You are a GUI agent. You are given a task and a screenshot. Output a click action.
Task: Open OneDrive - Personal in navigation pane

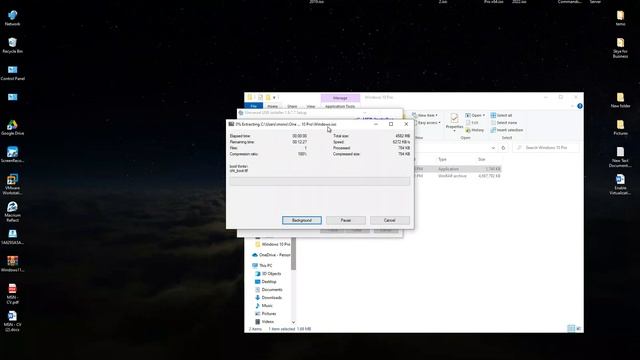[x=271, y=255]
